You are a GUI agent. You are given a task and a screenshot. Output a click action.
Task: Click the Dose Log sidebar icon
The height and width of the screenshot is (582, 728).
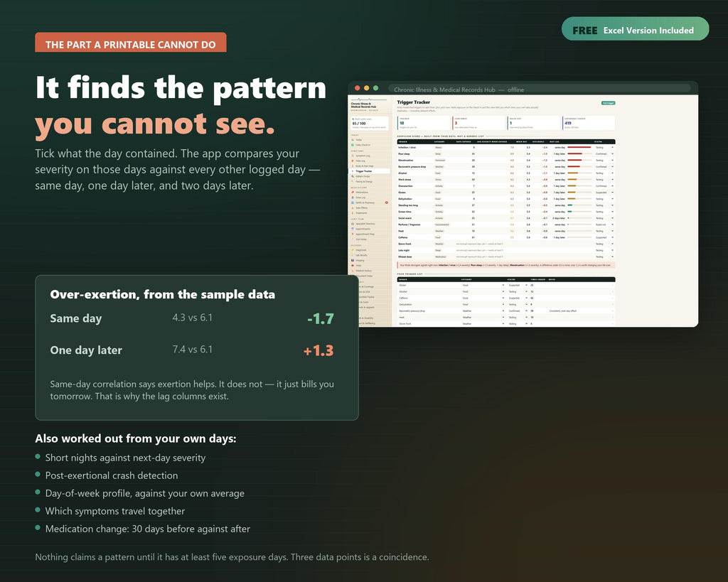coord(353,198)
